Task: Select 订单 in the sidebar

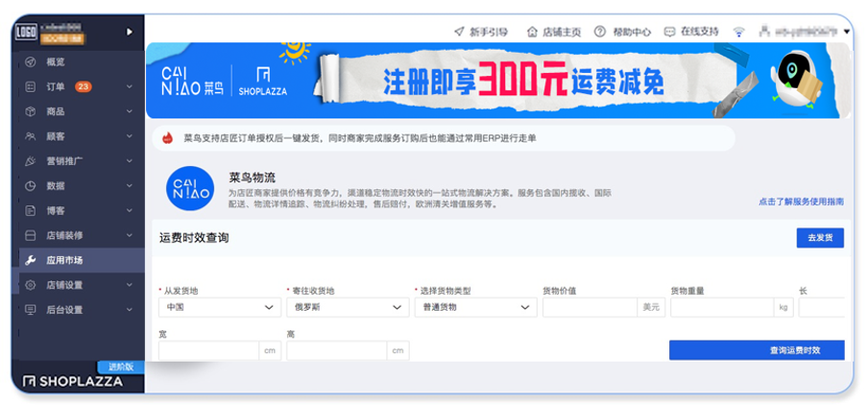Action: click(x=56, y=87)
